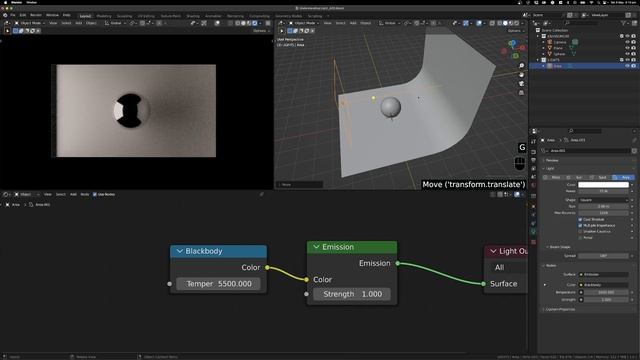Switch to the Layout workspace tab
Screen dimensions: 640x360
pyautogui.click(x=85, y=16)
